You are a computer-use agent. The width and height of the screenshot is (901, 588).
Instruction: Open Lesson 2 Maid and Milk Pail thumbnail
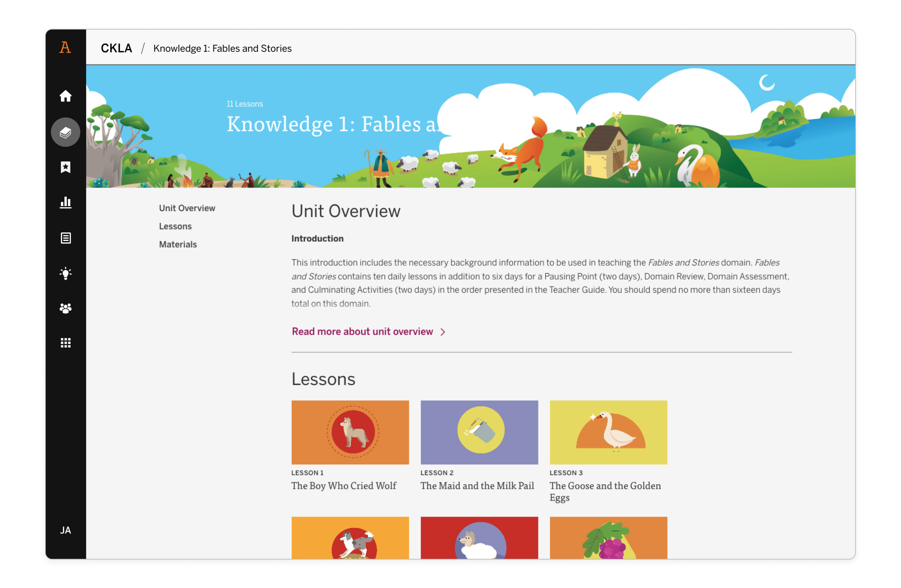pos(479,432)
